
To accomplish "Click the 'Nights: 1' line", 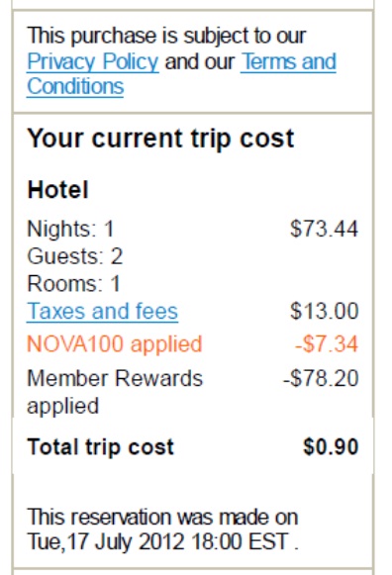I will pos(70,229).
